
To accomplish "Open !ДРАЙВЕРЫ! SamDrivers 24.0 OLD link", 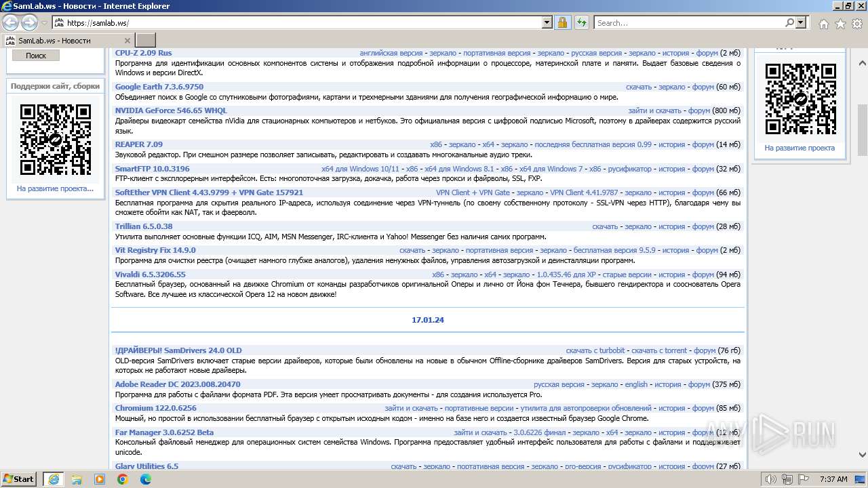I will tap(178, 350).
